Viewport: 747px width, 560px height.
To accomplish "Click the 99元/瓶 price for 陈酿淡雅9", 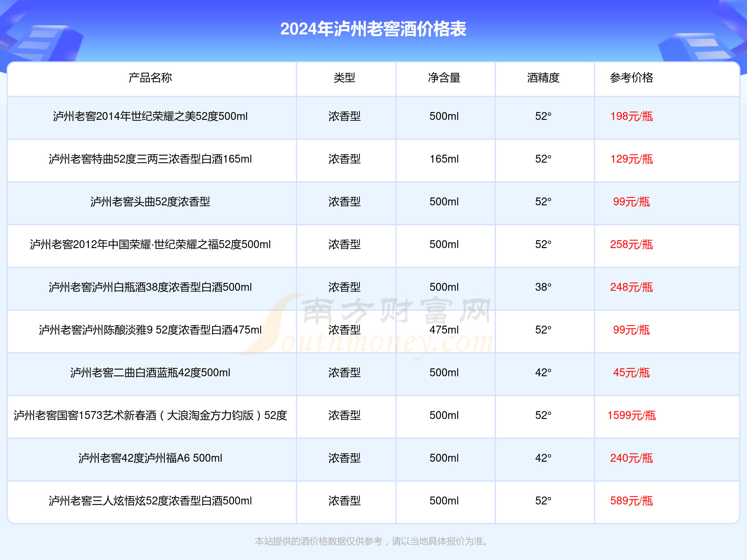I will 632,330.
